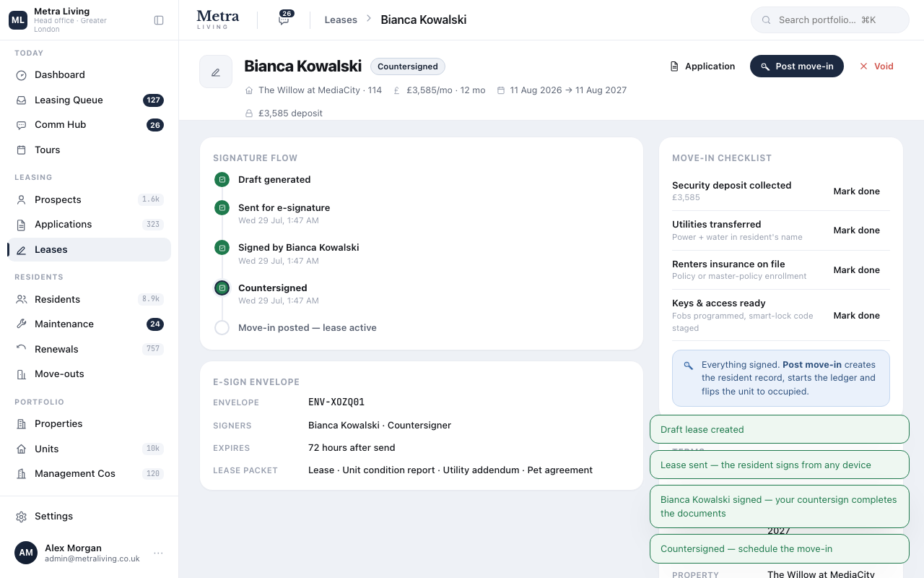Viewport: 924px width, 578px height.
Task: Click the Countersigned schedule move-in toast
Action: pyautogui.click(x=780, y=549)
